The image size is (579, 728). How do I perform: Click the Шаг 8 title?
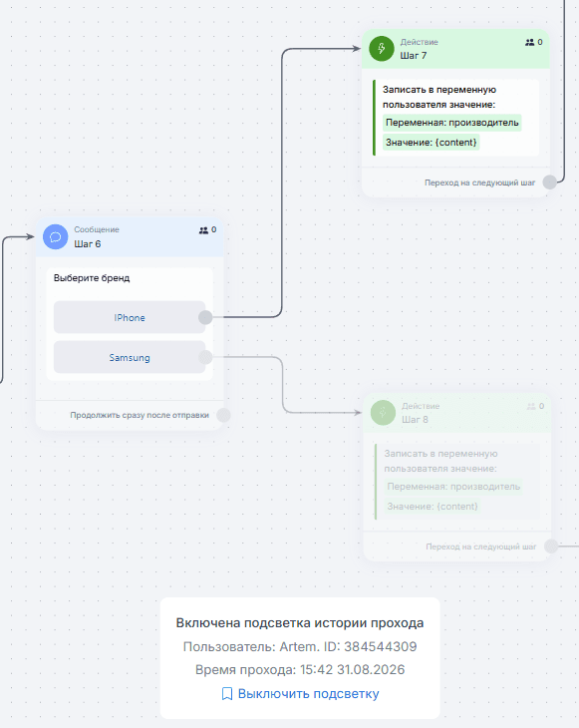pyautogui.click(x=415, y=420)
